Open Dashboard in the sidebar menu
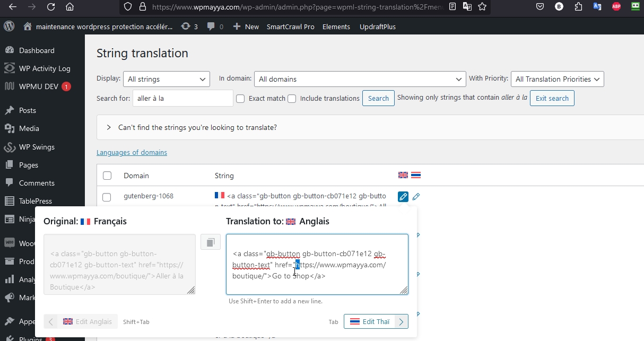The height and width of the screenshot is (341, 644). pos(37,50)
